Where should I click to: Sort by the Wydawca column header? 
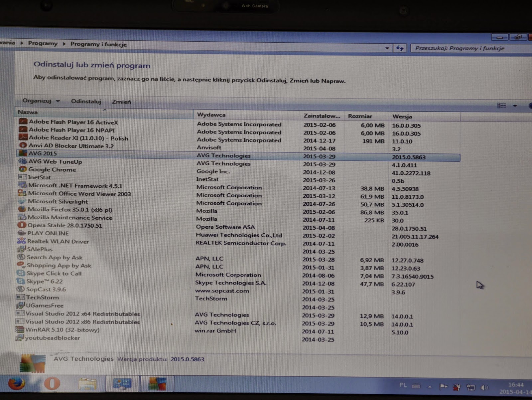coord(246,115)
